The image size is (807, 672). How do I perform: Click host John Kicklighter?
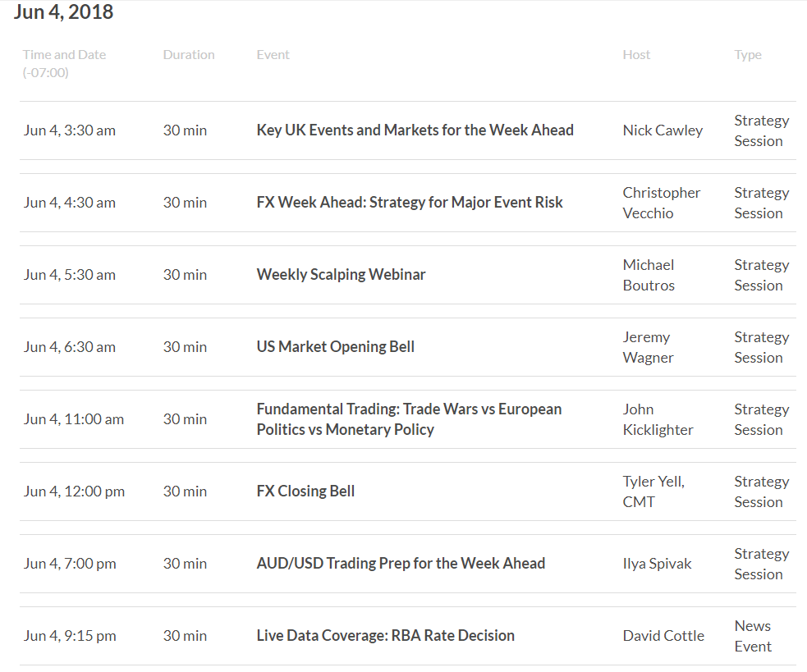658,419
